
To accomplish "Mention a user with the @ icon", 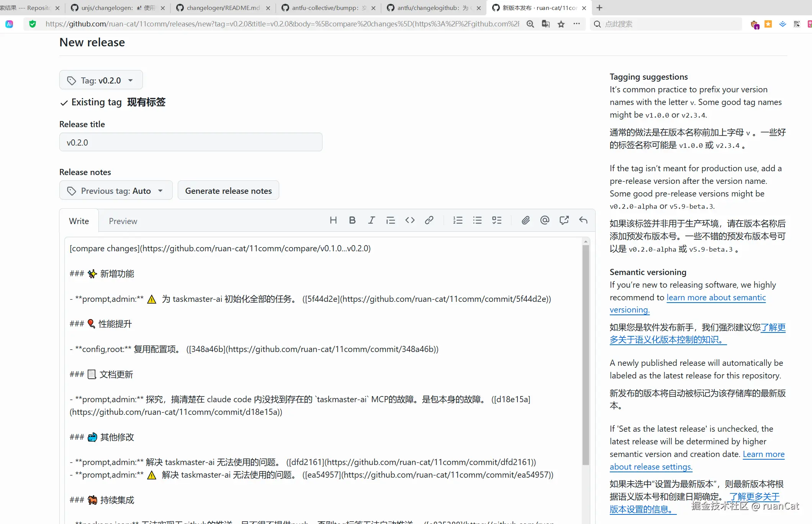I will [545, 220].
